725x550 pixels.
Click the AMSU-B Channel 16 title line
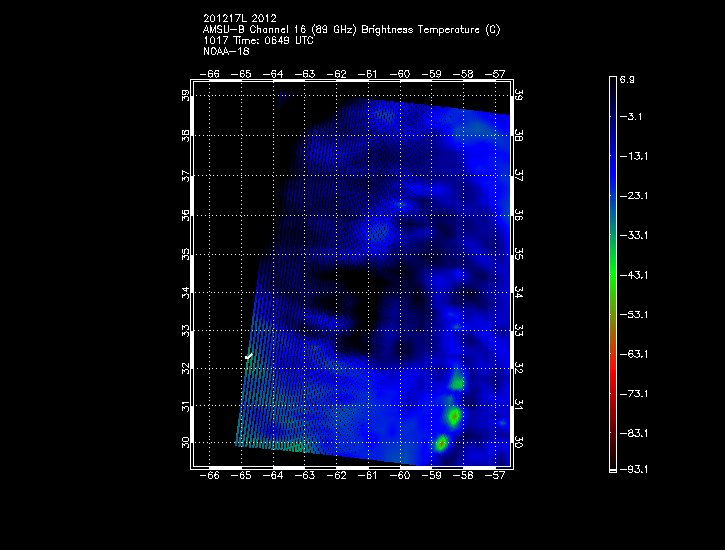(x=351, y=30)
